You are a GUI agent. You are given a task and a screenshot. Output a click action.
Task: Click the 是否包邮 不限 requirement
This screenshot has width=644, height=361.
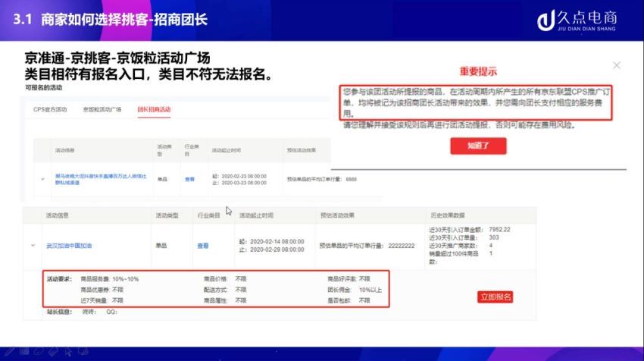pos(349,300)
